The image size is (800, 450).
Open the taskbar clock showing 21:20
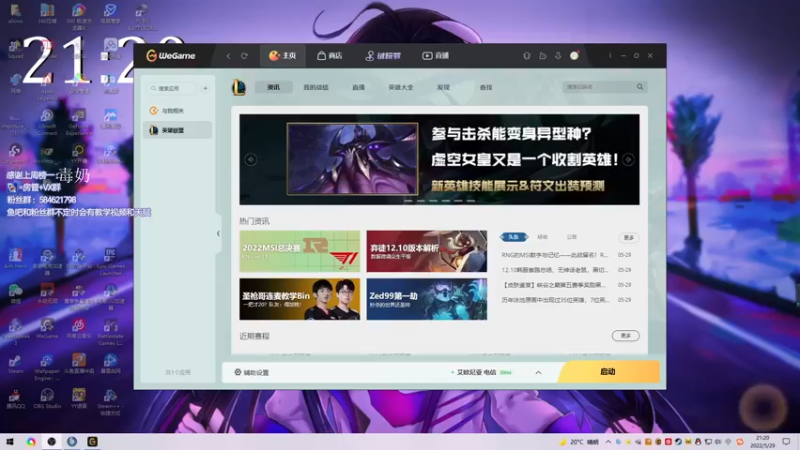tap(762, 442)
